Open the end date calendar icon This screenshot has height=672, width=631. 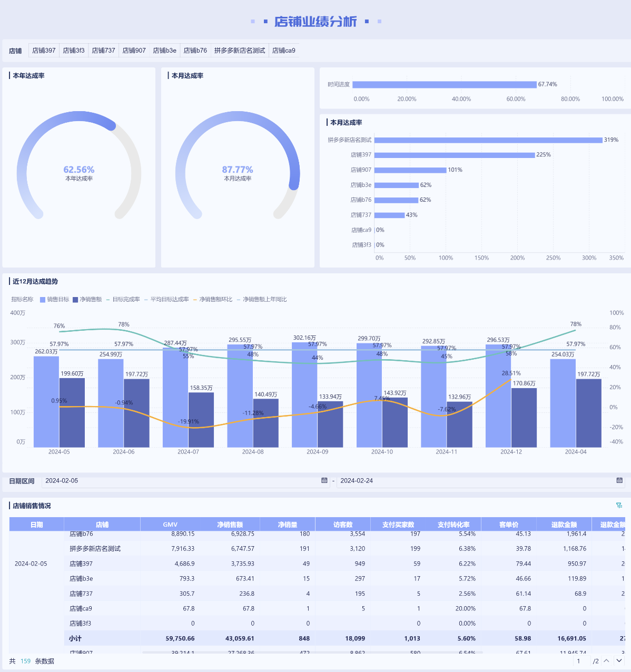[619, 480]
